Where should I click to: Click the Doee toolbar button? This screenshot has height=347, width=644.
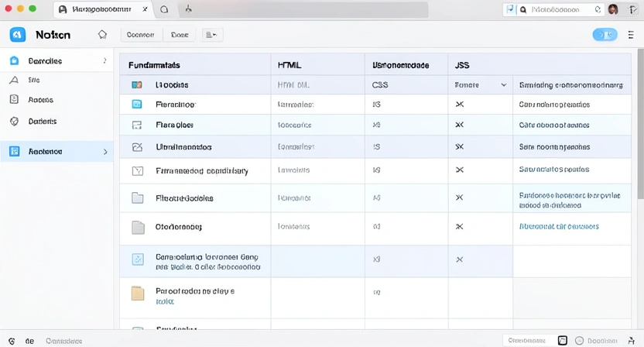(x=180, y=35)
